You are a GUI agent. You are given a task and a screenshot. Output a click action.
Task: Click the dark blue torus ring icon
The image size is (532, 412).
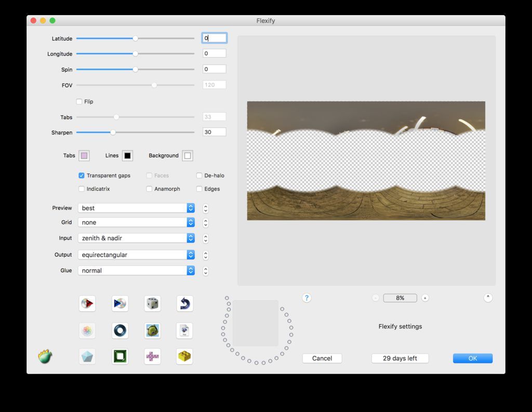click(120, 330)
